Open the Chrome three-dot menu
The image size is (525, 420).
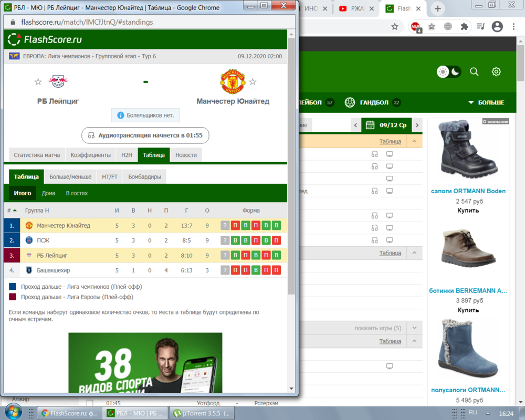pos(513,26)
